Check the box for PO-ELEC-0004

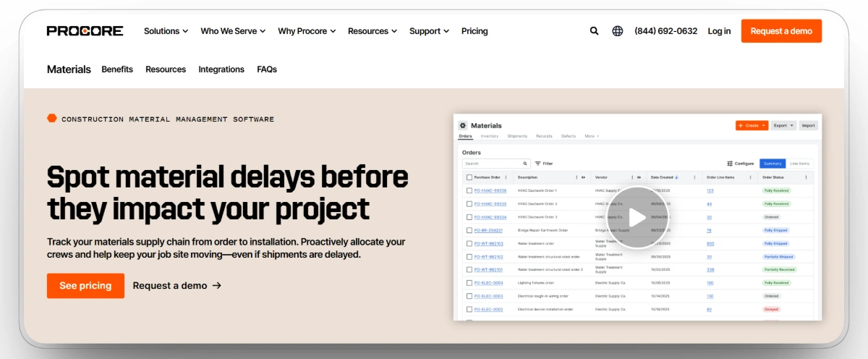(469, 283)
